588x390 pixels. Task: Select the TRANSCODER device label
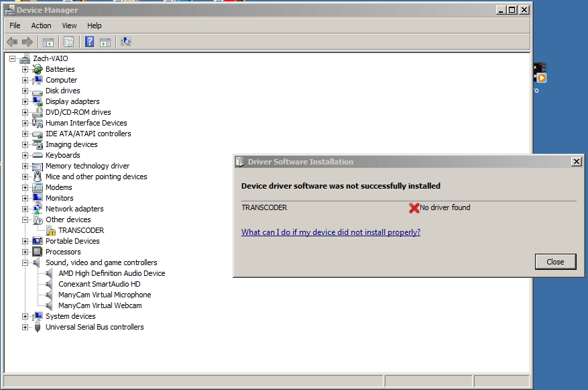click(x=81, y=230)
